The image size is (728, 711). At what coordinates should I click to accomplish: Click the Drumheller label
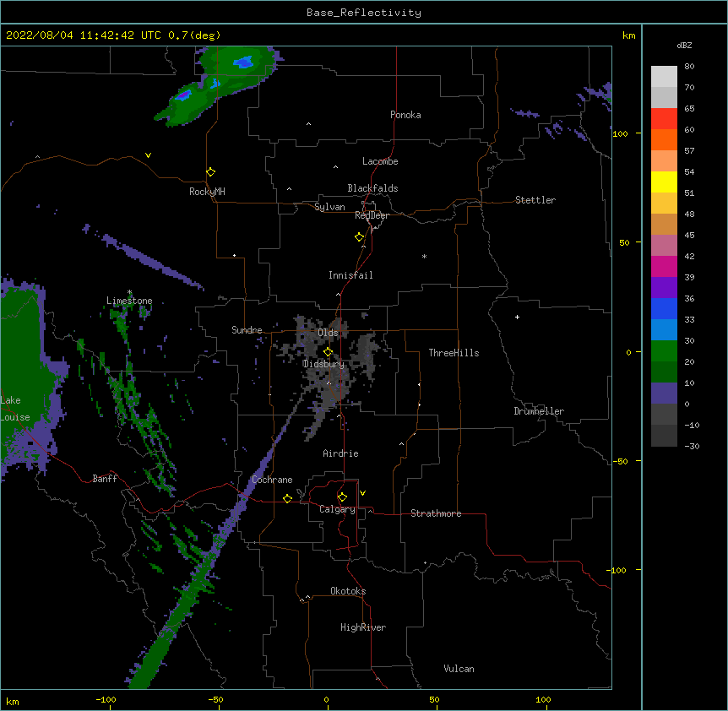pos(539,411)
